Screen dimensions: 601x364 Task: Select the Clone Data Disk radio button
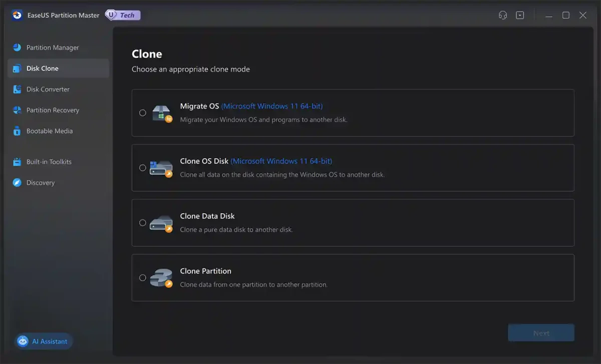click(x=143, y=223)
